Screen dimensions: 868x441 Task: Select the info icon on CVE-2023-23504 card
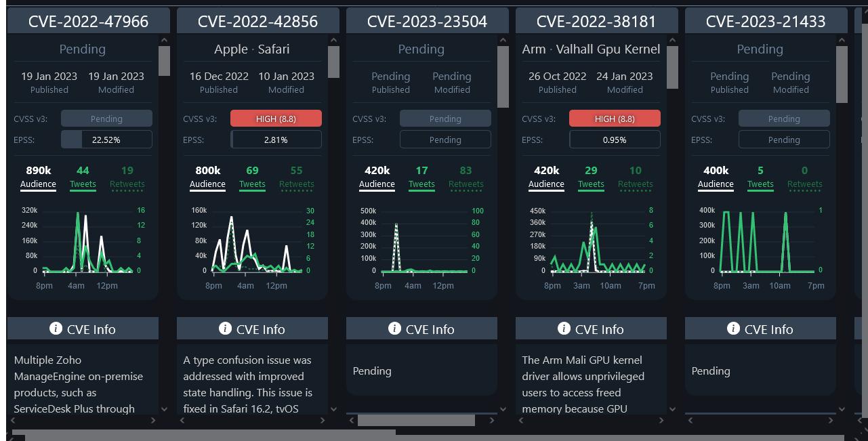(394, 327)
